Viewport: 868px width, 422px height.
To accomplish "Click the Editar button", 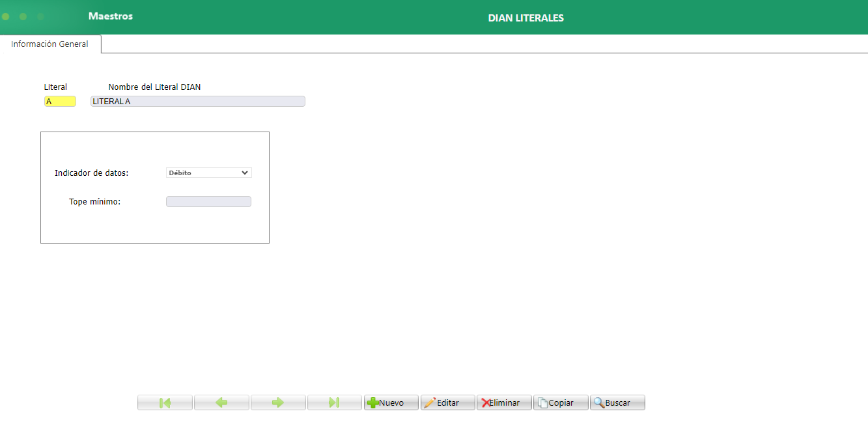I will tap(448, 402).
